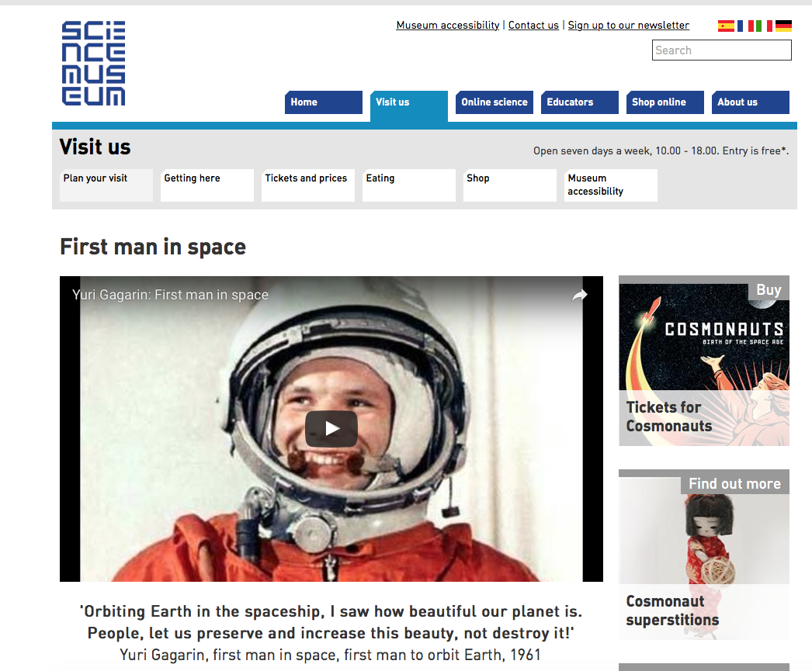The width and height of the screenshot is (812, 671).
Task: Open the Cosmonaut superstitions promo tile
Action: pyautogui.click(x=703, y=555)
